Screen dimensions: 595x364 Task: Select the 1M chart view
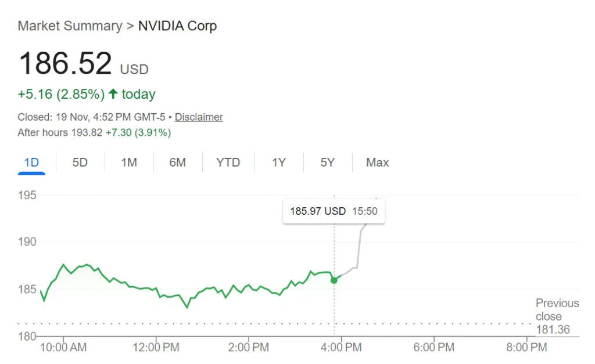point(129,163)
